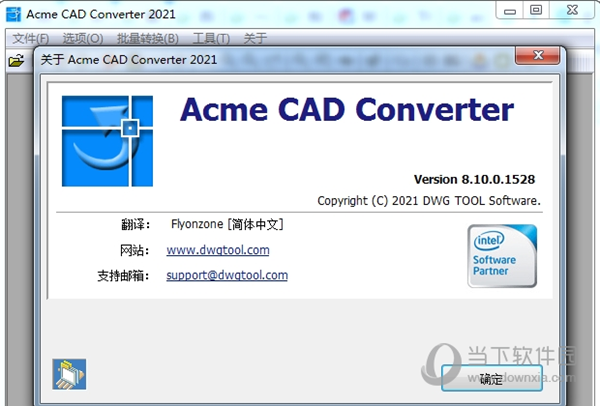Image resolution: width=600 pixels, height=406 pixels.
Task: Close the main Acme CAD Converter window
Action: pos(572,10)
